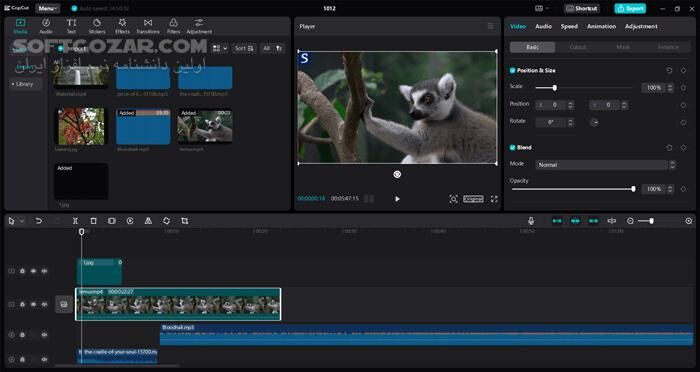Click the Split clip tool
Image resolution: width=700 pixels, height=372 pixels.
pyautogui.click(x=75, y=221)
